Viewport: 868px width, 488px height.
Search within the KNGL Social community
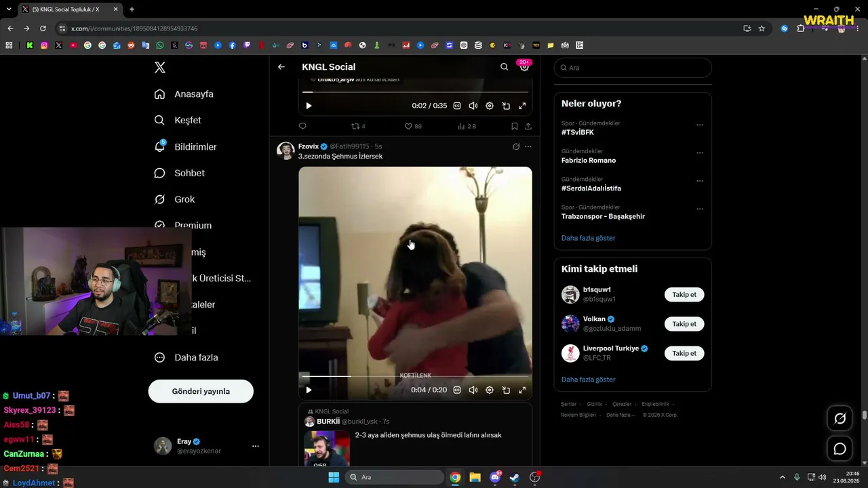tap(504, 67)
